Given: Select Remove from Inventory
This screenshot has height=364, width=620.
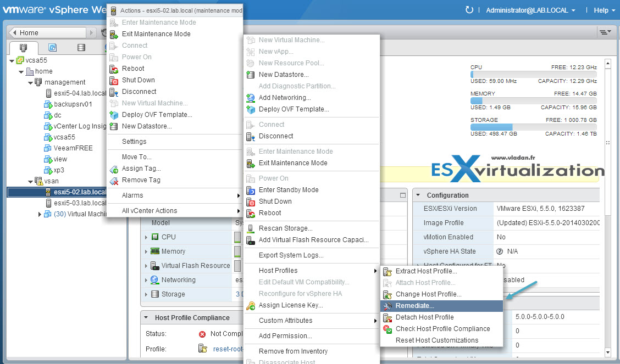Looking at the screenshot, I should click(x=293, y=351).
